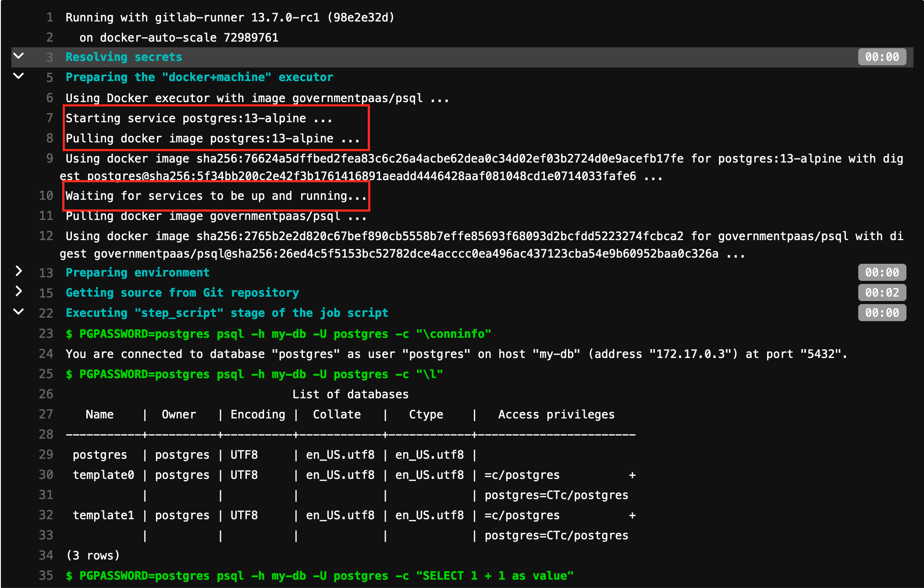Click the 00:02 duration badge for Getting source
The height and width of the screenshot is (588, 924).
coord(882,292)
